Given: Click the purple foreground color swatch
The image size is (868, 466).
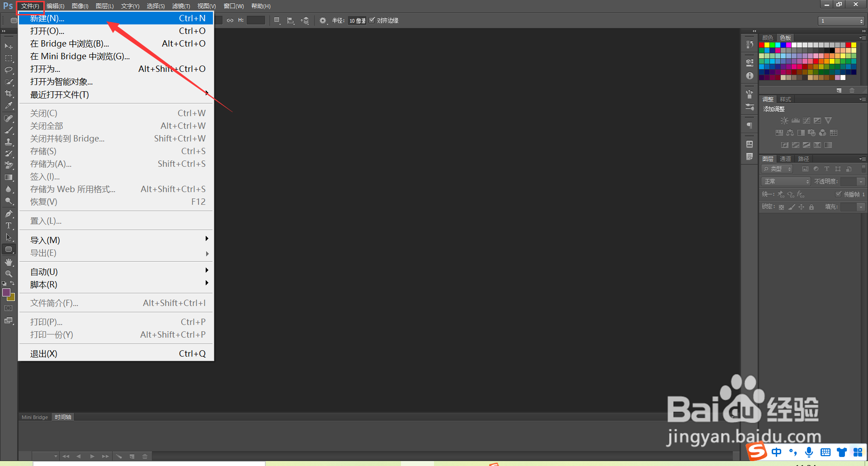Looking at the screenshot, I should 6,292.
